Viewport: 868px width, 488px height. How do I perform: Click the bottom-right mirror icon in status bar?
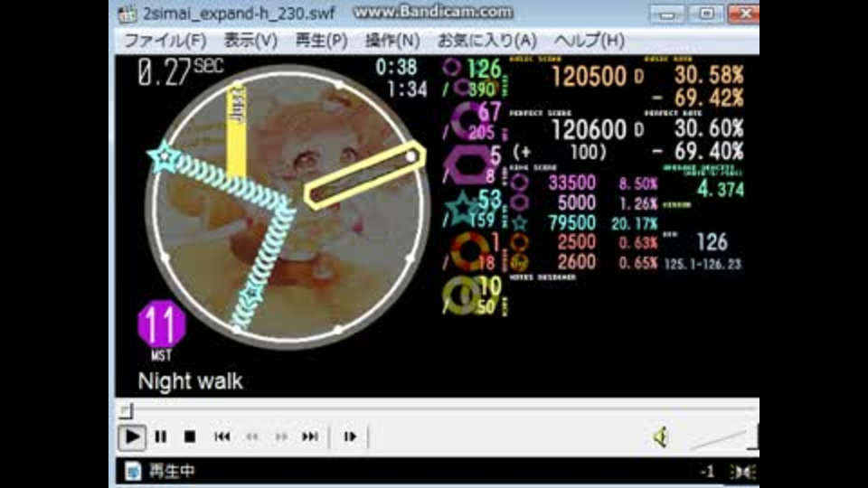(x=741, y=472)
